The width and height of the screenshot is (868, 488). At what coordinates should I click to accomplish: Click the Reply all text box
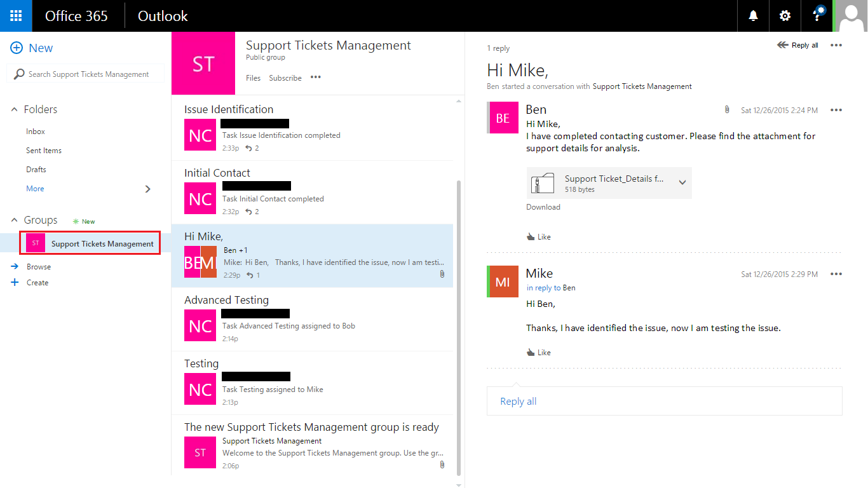(664, 401)
